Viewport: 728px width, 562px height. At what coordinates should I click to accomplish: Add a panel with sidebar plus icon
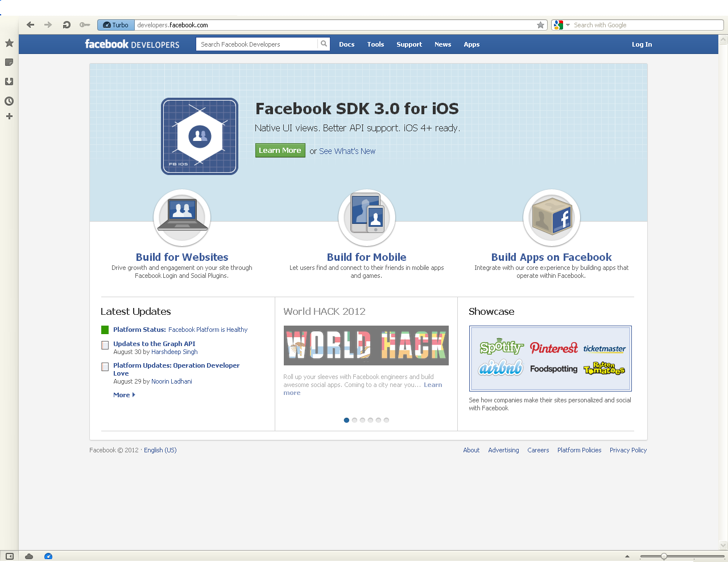9,116
